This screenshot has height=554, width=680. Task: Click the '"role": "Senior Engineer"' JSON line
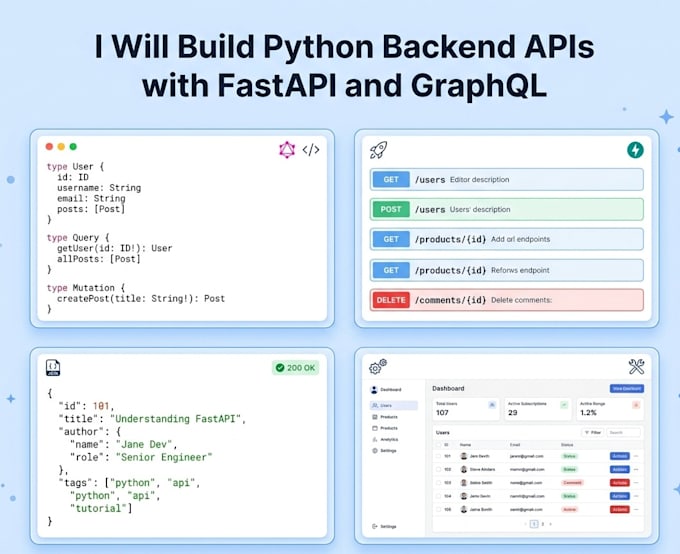click(141, 457)
